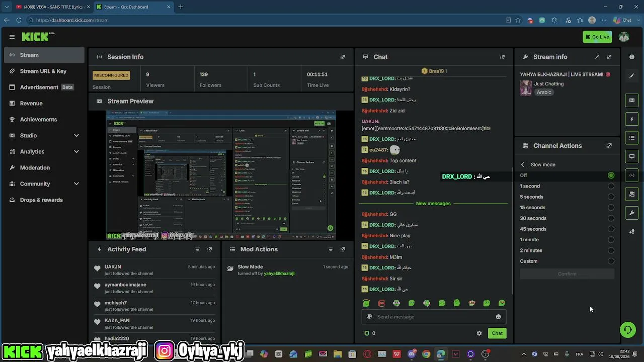Image resolution: width=644 pixels, height=362 pixels.
Task: Open Stream URL & Key page
Action: [44, 71]
